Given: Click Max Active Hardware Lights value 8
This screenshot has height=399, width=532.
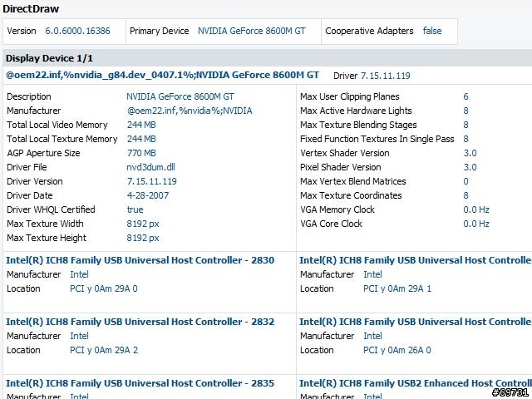Looking at the screenshot, I should coord(465,111).
